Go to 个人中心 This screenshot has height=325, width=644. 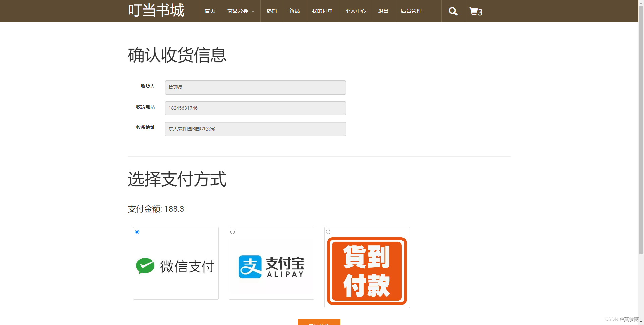point(356,11)
